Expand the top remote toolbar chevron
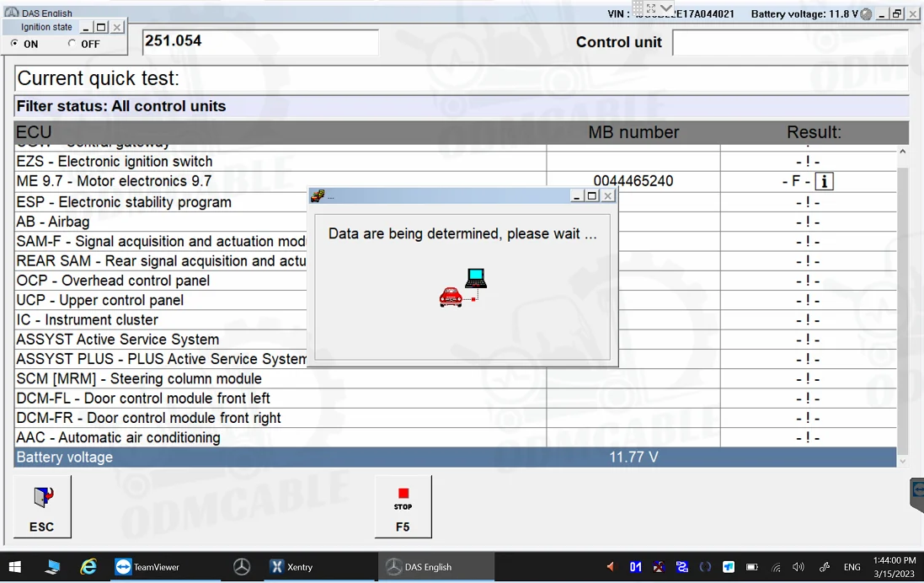Viewport: 924px width, 583px height. point(666,8)
